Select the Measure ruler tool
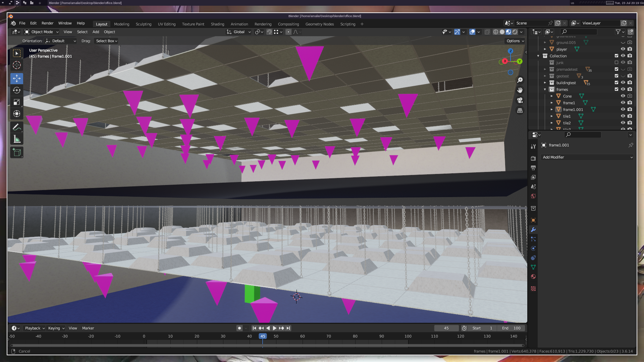The height and width of the screenshot is (362, 644). (x=17, y=139)
